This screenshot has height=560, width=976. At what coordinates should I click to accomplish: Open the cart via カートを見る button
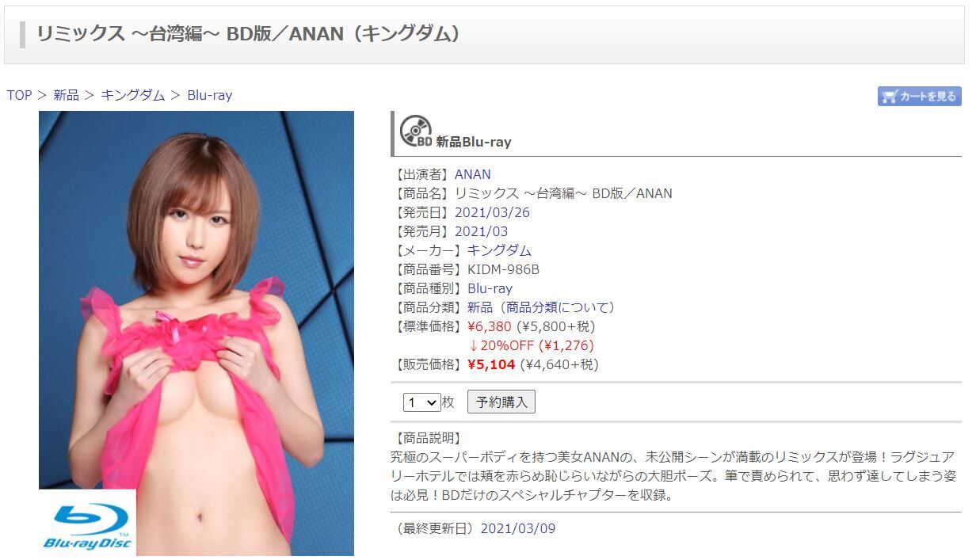click(919, 96)
